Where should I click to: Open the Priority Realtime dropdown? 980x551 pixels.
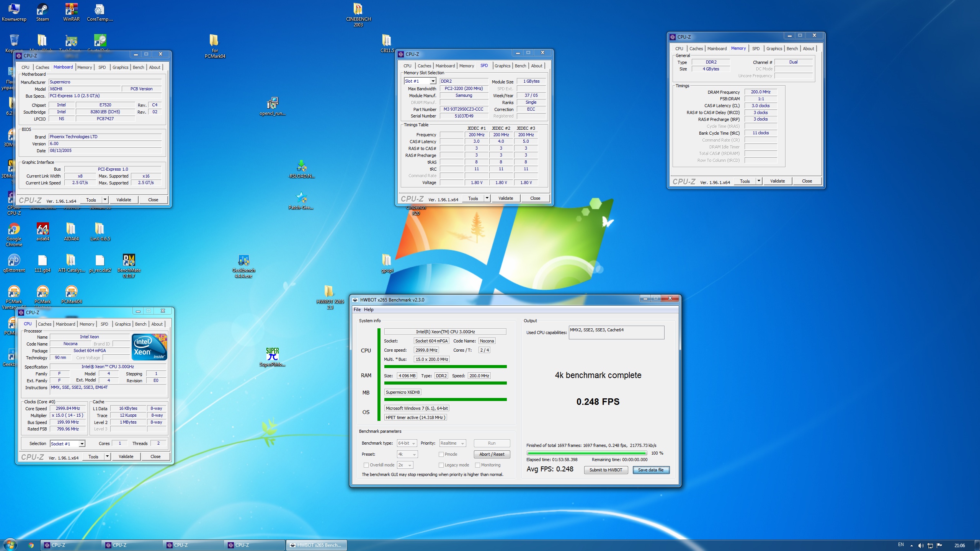[x=453, y=443]
